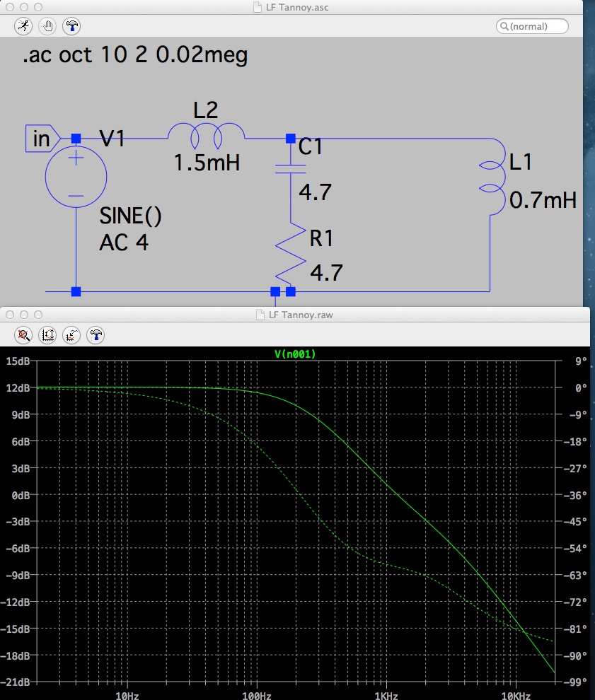
Task: Run the simulation with the running-man icon
Action: click(23, 26)
